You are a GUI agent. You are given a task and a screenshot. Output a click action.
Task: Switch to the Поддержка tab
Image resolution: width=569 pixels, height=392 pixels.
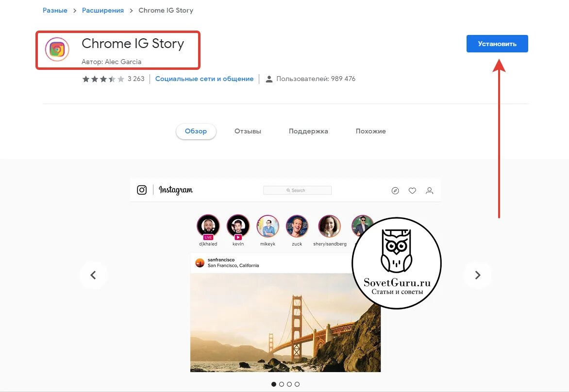(308, 131)
